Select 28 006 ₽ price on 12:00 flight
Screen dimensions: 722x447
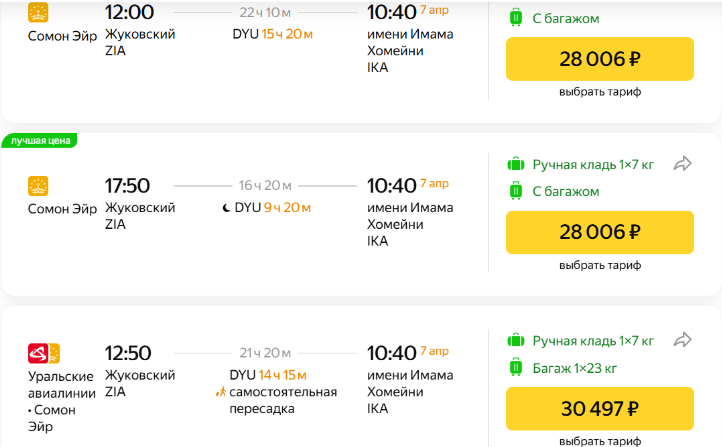(600, 59)
